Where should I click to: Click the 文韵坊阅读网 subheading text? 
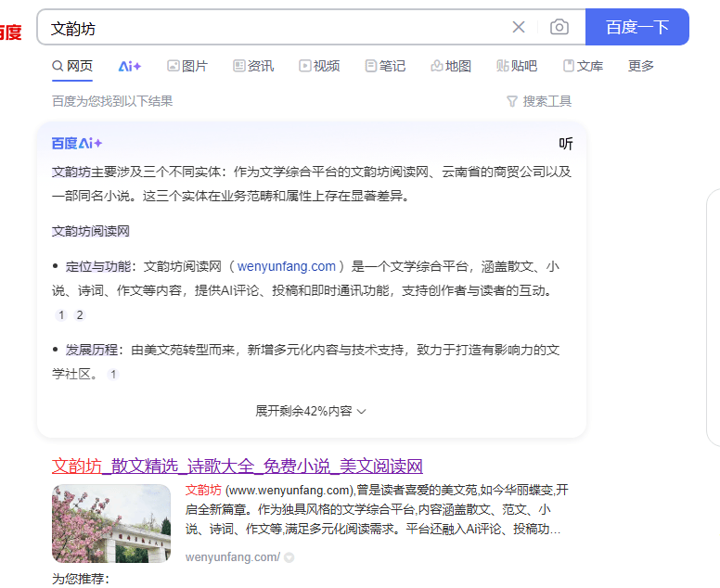tap(90, 231)
